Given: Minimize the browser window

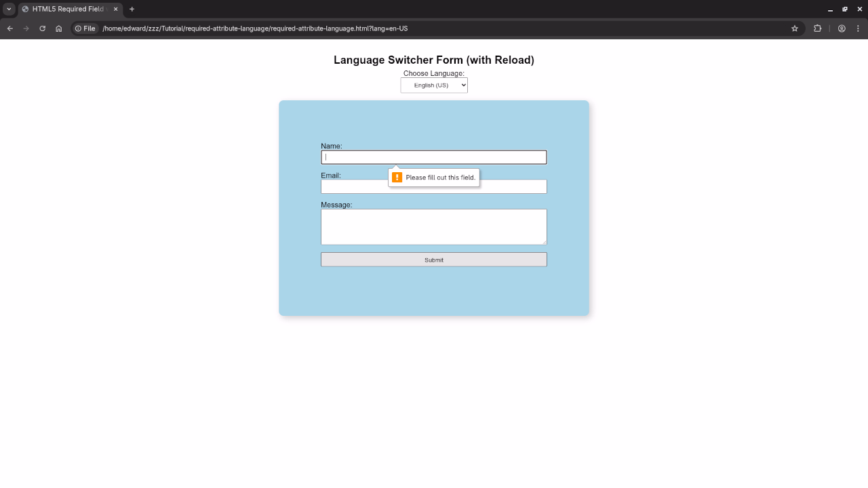Looking at the screenshot, I should 830,9.
